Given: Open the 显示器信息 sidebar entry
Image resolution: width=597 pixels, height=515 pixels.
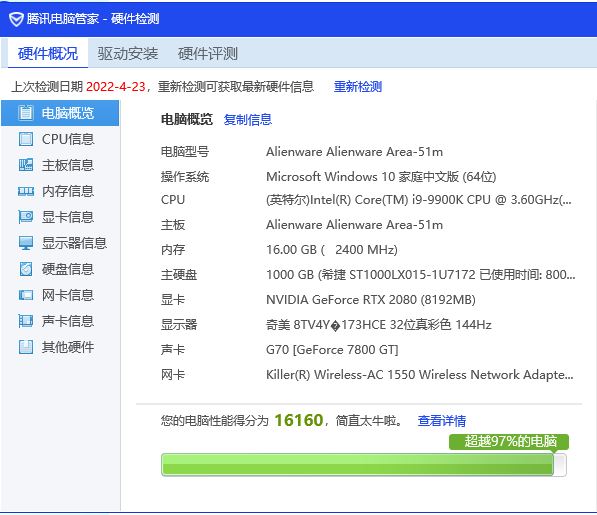Looking at the screenshot, I should click(60, 243).
